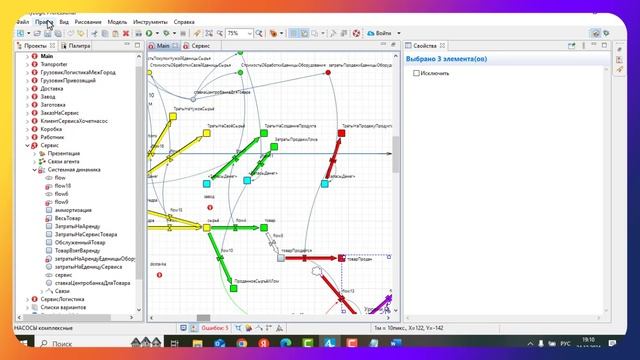Open the Инструменты menu

tap(150, 22)
